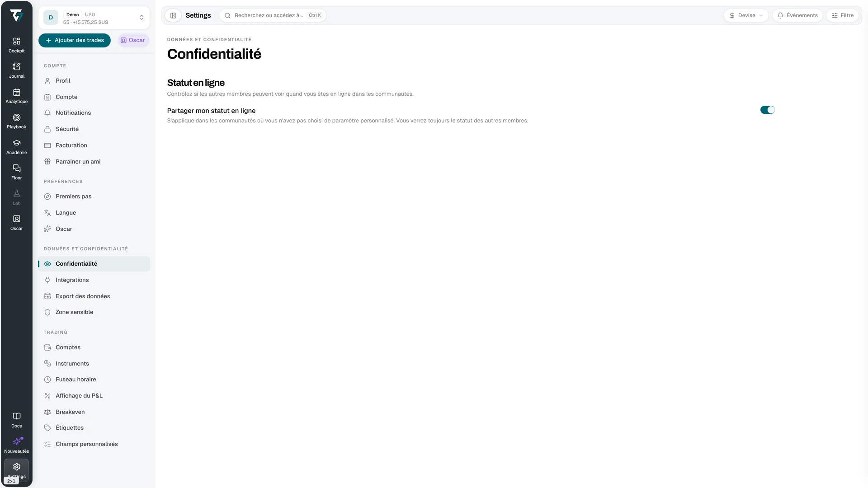Open Compte in the COMPTE section
Viewport: 868px width, 488px height.
(94, 97)
